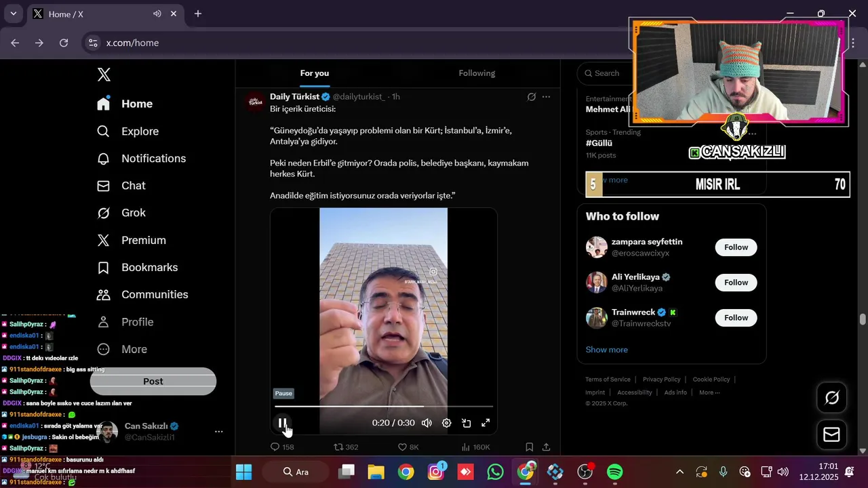Pop out video to picture-in-picture
Viewport: 868px width, 488px height.
pos(466,423)
